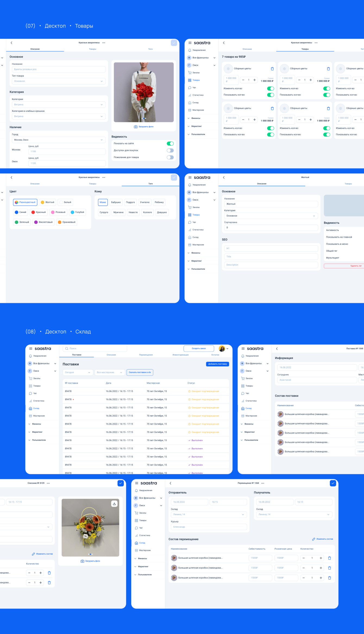Click download icon on flower basket photo

pyautogui.click(x=114, y=504)
